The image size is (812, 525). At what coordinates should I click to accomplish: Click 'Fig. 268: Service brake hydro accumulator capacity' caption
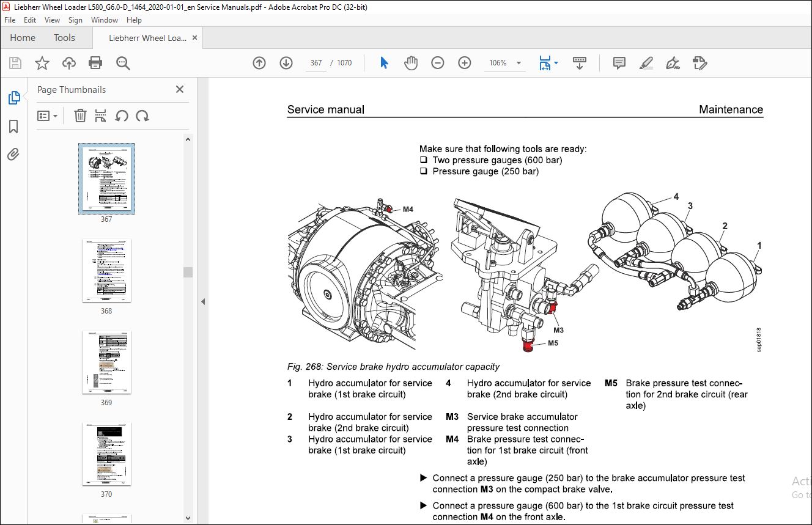pos(394,367)
